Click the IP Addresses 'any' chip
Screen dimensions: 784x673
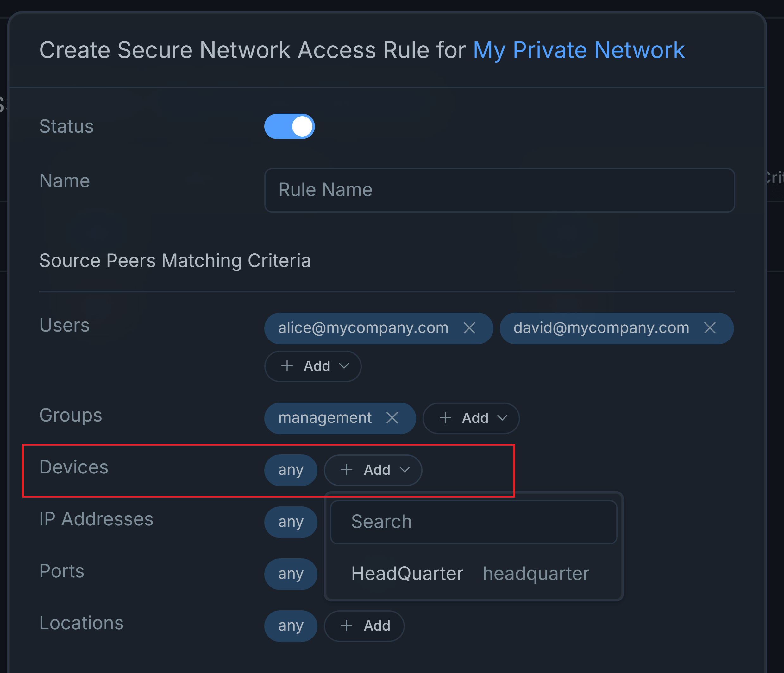click(x=291, y=522)
